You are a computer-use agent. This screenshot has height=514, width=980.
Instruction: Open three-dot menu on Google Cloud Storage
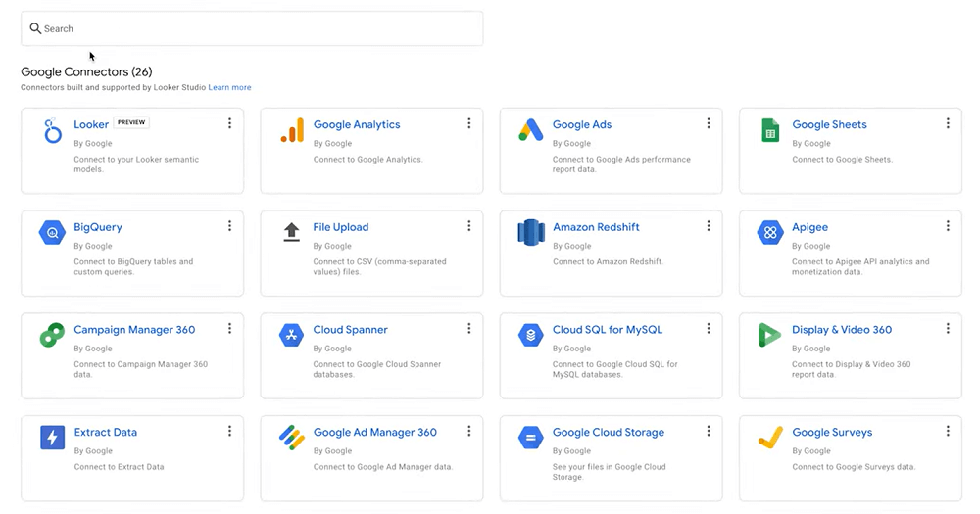tap(709, 431)
